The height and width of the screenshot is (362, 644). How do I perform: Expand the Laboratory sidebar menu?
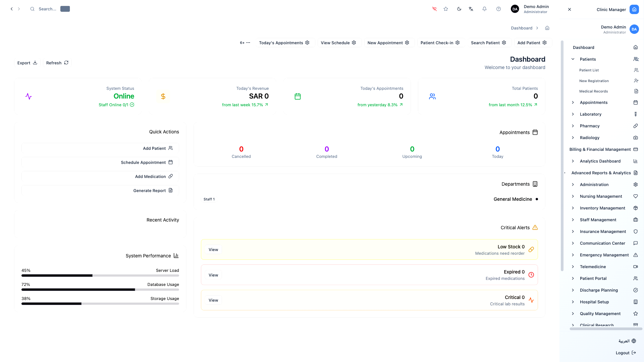[573, 114]
